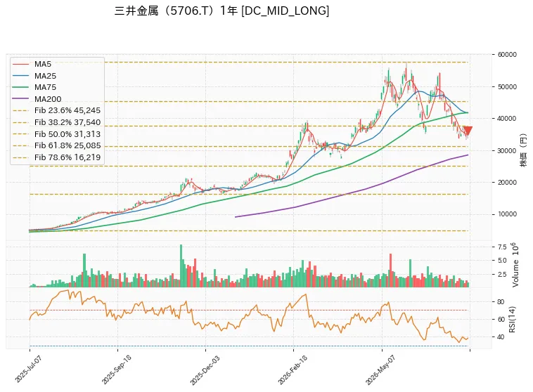Click the Volume axis label

point(515,266)
